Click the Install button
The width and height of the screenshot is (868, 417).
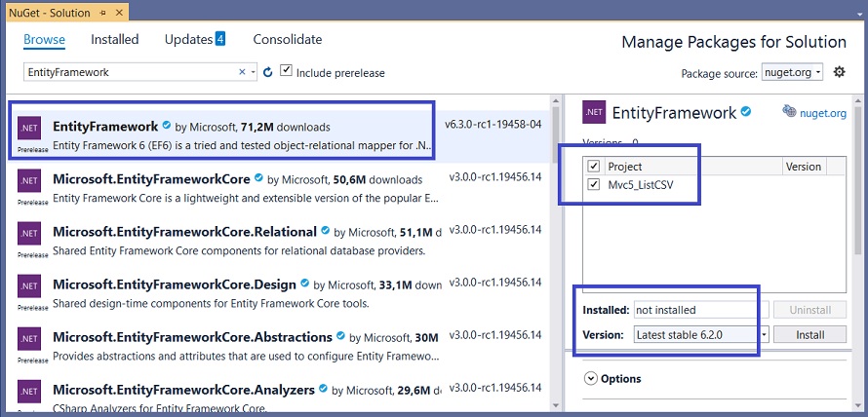[x=809, y=334]
